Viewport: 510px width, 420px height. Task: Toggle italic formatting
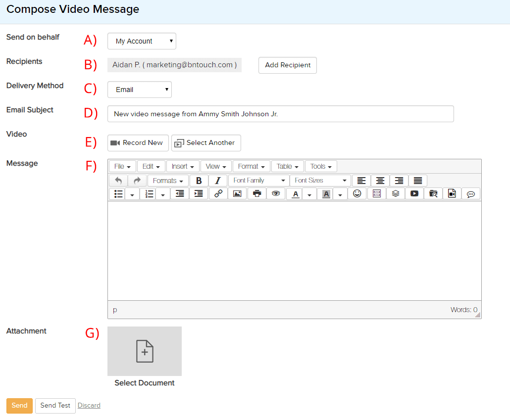[x=217, y=181]
